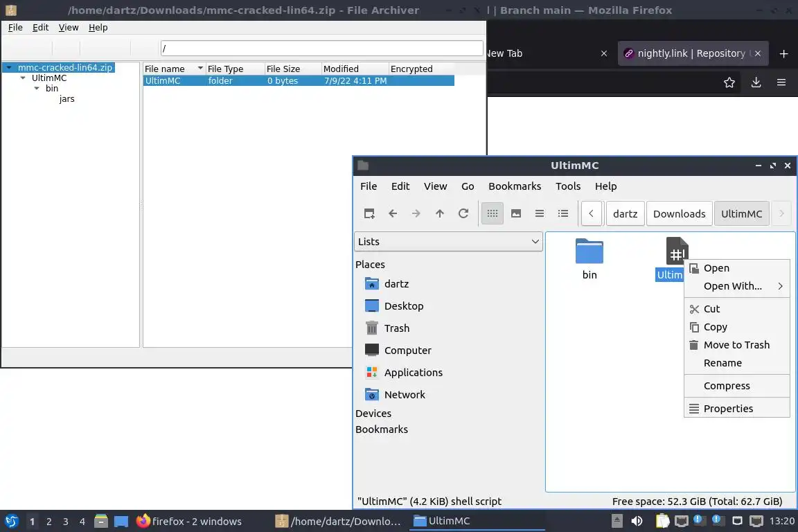Viewport: 798px width, 532px height.
Task: Click the clipboard icon in system tray
Action: (662, 521)
